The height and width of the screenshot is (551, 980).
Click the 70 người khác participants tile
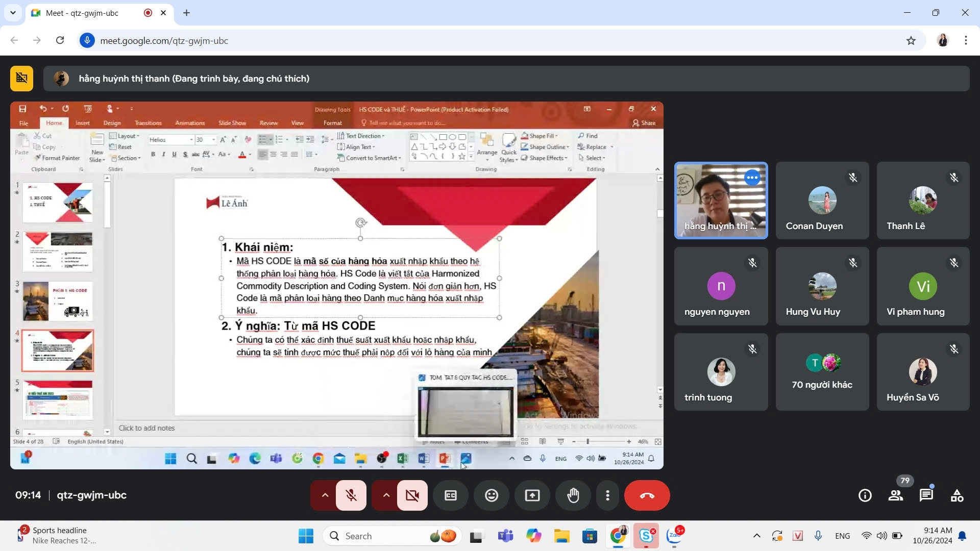point(822,372)
